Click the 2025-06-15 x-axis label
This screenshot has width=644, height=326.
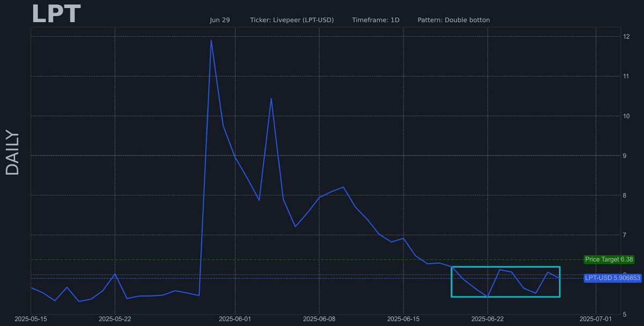(403, 318)
